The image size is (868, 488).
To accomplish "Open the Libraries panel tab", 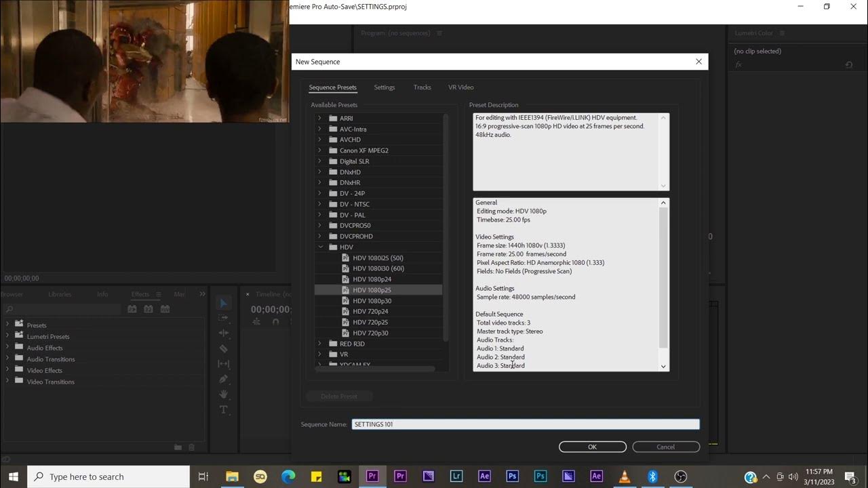I will [60, 294].
